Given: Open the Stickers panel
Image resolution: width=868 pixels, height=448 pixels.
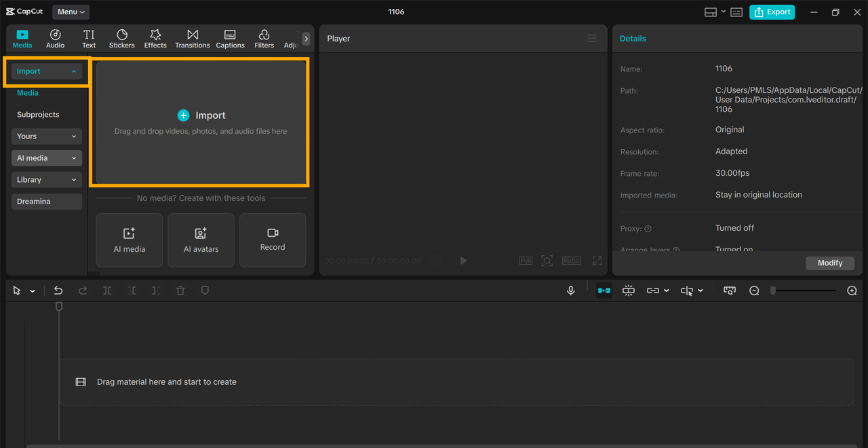Looking at the screenshot, I should (122, 39).
